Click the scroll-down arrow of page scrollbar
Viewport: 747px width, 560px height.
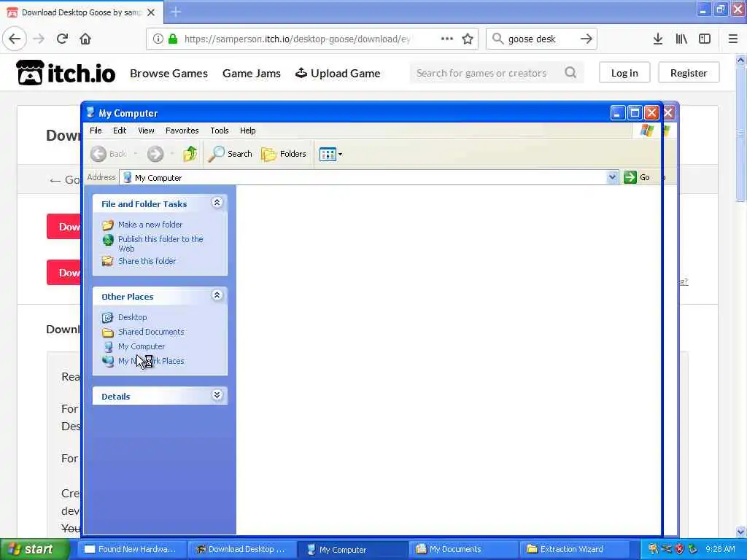point(740,532)
